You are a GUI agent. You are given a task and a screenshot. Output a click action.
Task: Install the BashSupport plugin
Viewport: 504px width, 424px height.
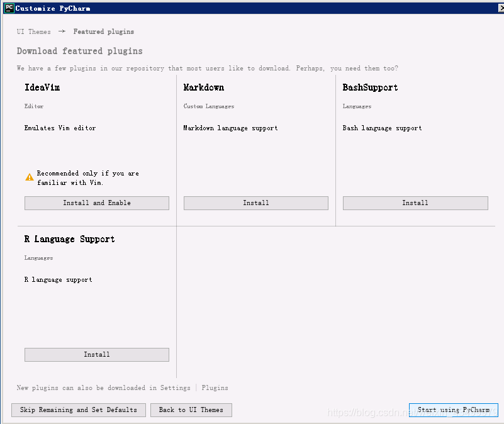(415, 203)
